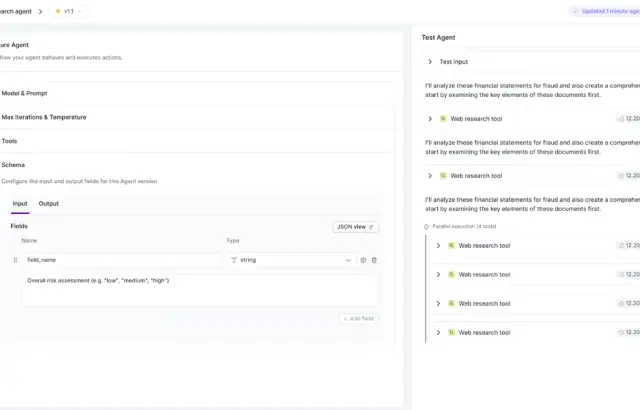Switch to the Input schema tab
640x410 pixels.
pos(20,204)
